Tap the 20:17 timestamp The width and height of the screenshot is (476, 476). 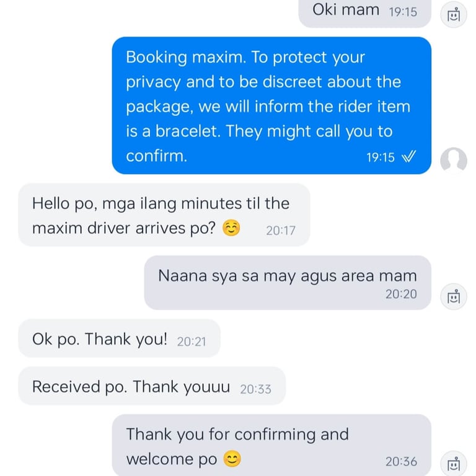pyautogui.click(x=281, y=231)
